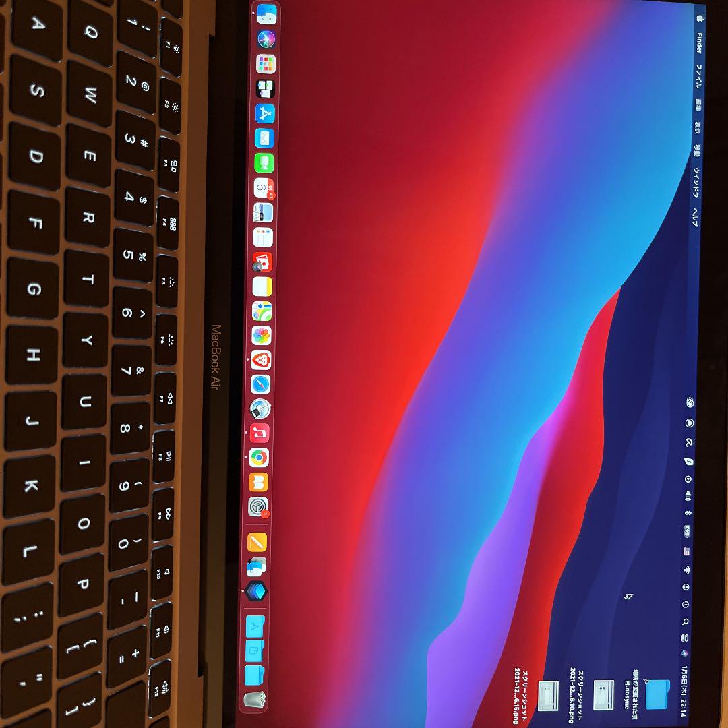This screenshot has height=728, width=728.
Task: Open Mission Control in the Dock
Action: [x=266, y=89]
